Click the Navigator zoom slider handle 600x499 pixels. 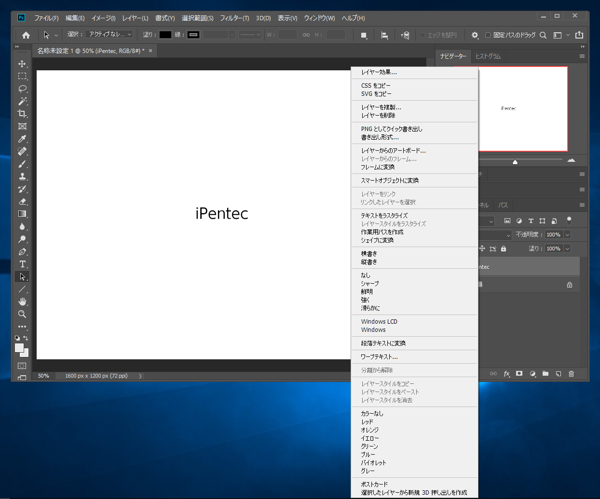tap(515, 162)
